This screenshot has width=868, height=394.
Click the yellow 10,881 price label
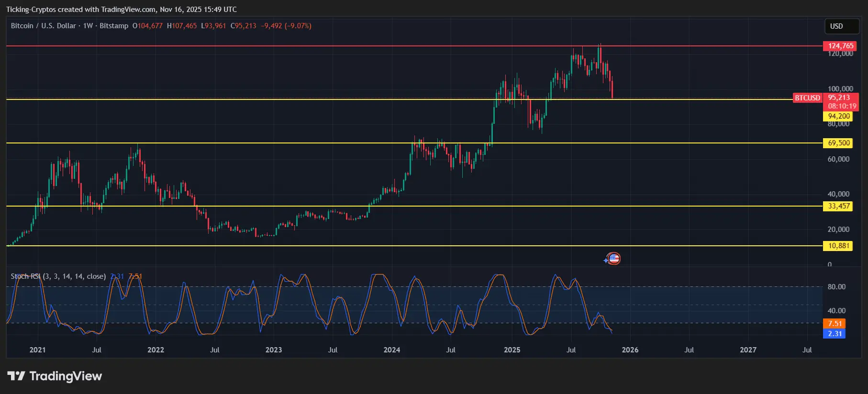coord(839,246)
